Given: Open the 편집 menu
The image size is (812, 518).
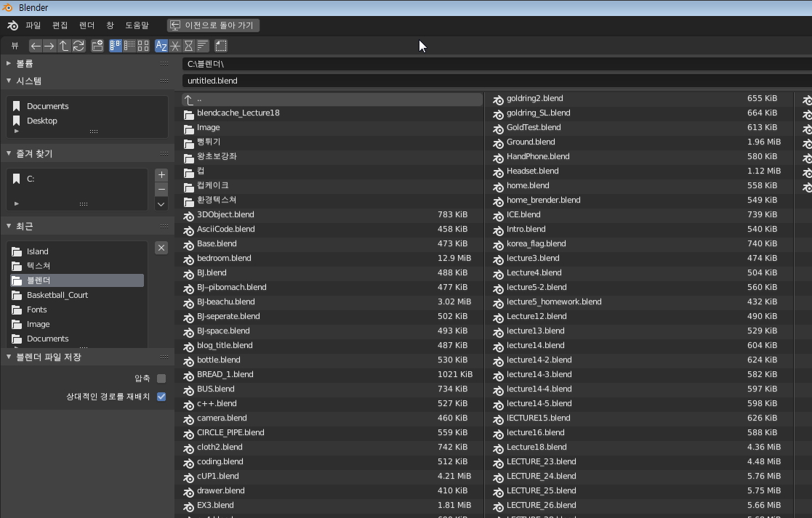Looking at the screenshot, I should click(x=60, y=25).
